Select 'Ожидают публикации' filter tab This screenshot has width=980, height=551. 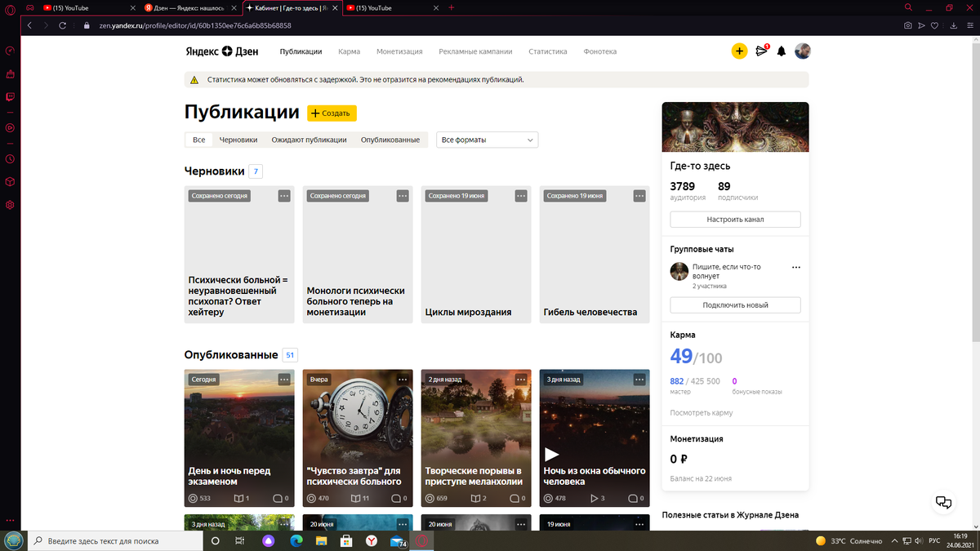[309, 140]
